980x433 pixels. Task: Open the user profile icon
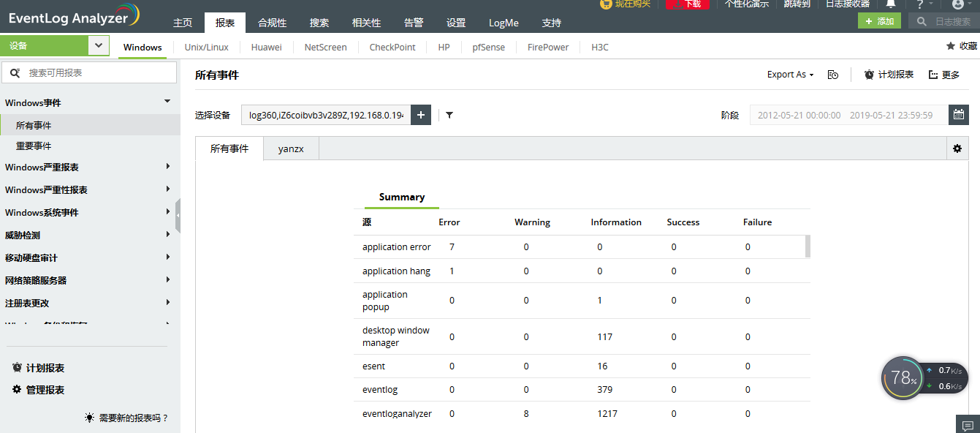(957, 4)
